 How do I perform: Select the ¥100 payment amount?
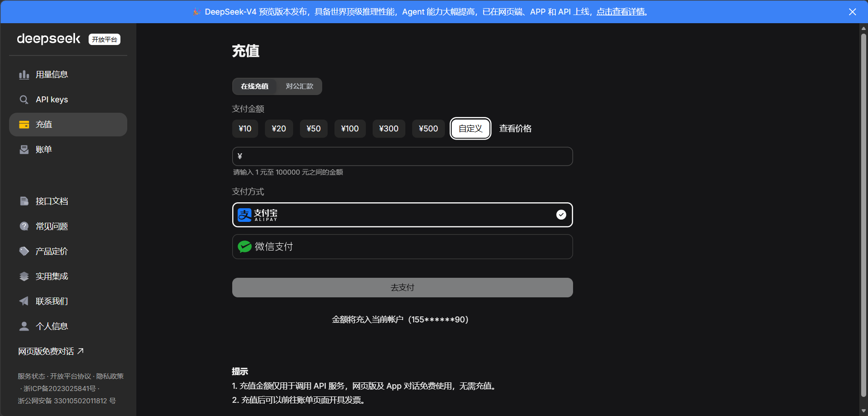[x=350, y=129]
